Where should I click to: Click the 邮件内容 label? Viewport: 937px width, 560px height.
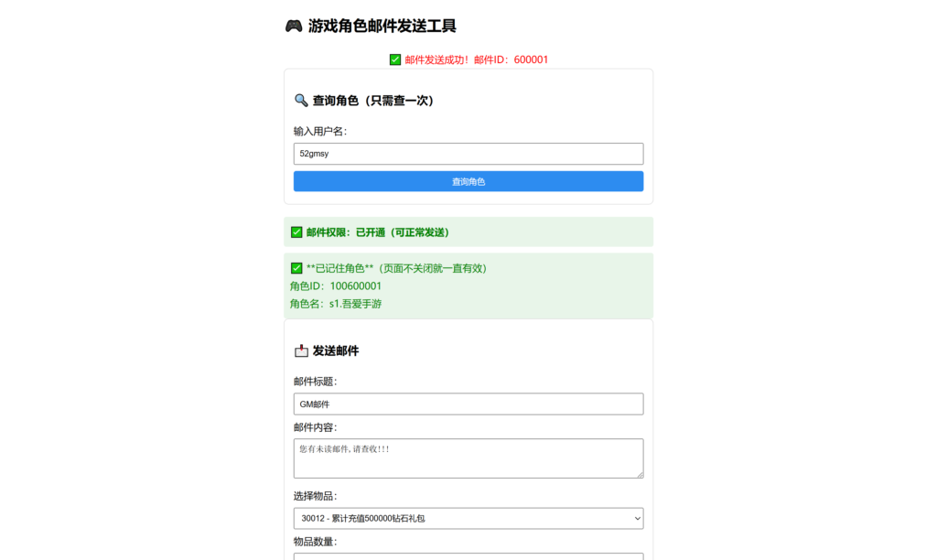tap(315, 427)
